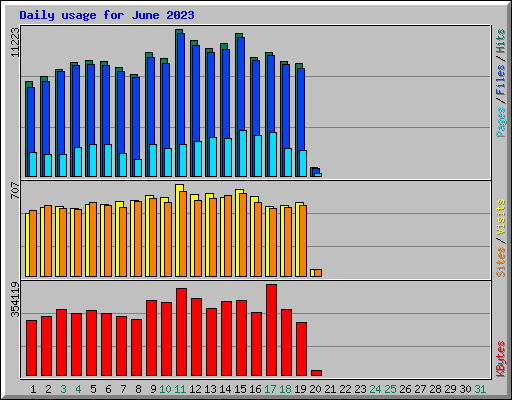
Task: Click day label '13' on the x-axis
Action: [x=210, y=389]
